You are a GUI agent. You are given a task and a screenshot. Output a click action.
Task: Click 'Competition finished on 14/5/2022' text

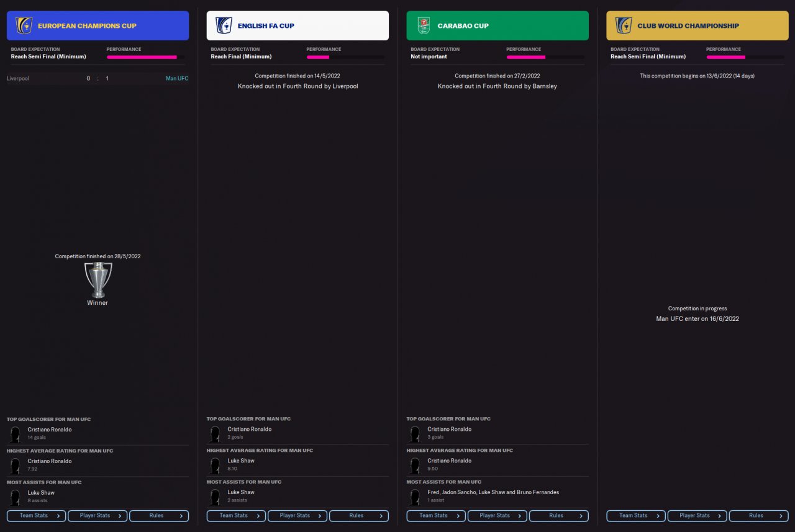pyautogui.click(x=298, y=76)
